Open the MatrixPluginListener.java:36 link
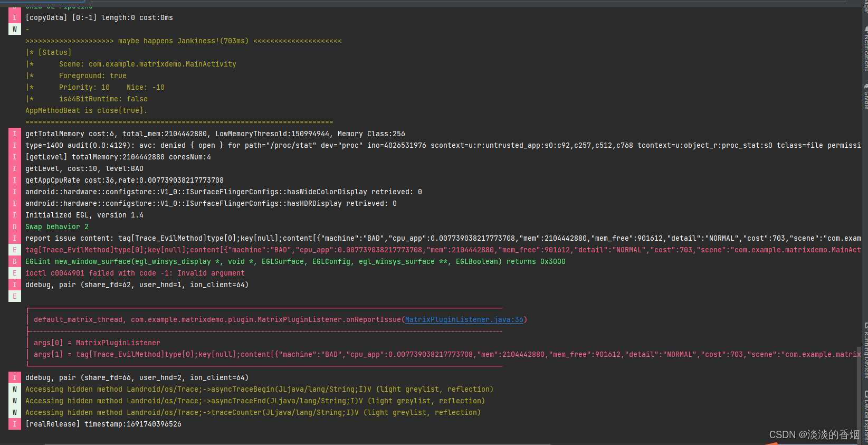The width and height of the screenshot is (868, 445). pyautogui.click(x=464, y=319)
